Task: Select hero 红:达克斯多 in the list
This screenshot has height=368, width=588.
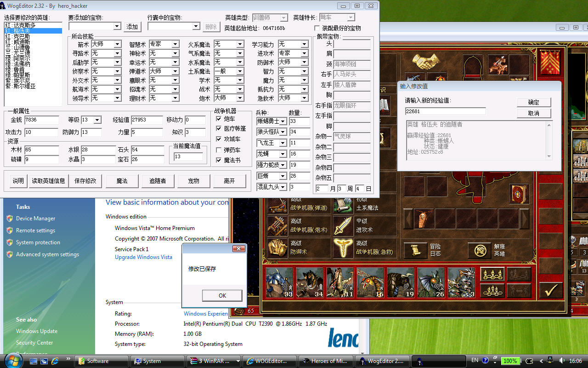Action: [x=33, y=25]
